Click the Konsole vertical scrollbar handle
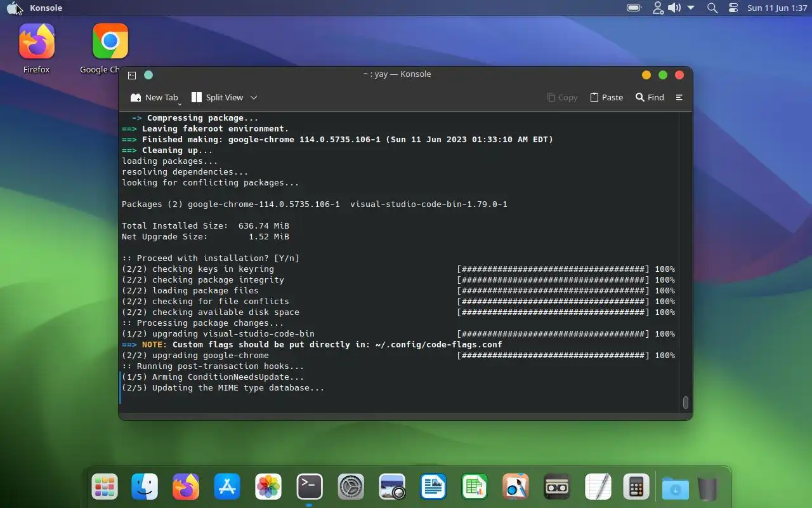812x508 pixels. [686, 403]
